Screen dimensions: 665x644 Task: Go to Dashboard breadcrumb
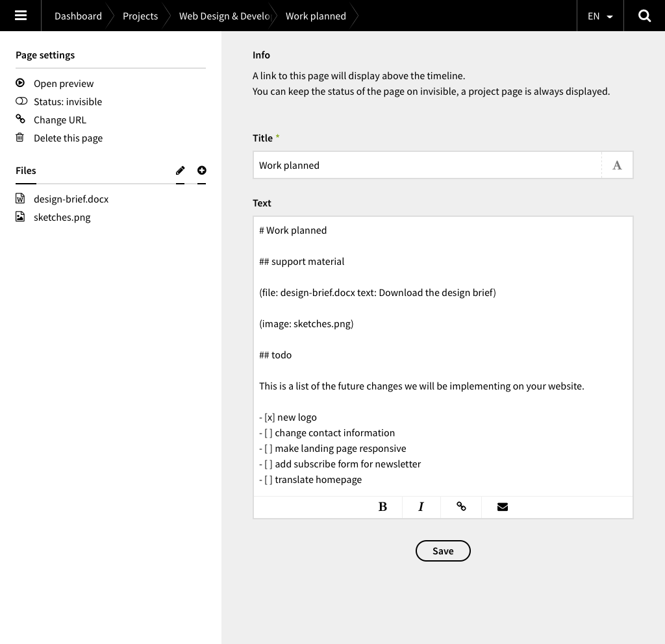click(78, 16)
